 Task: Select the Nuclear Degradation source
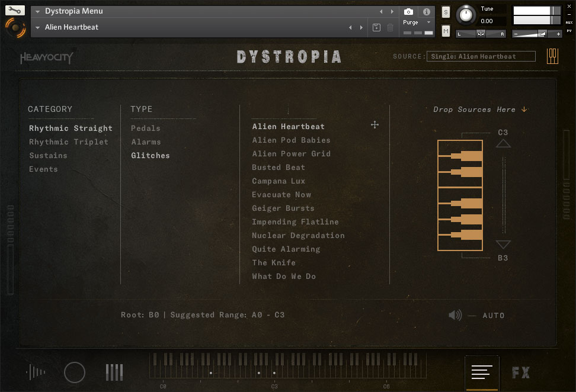[298, 236]
